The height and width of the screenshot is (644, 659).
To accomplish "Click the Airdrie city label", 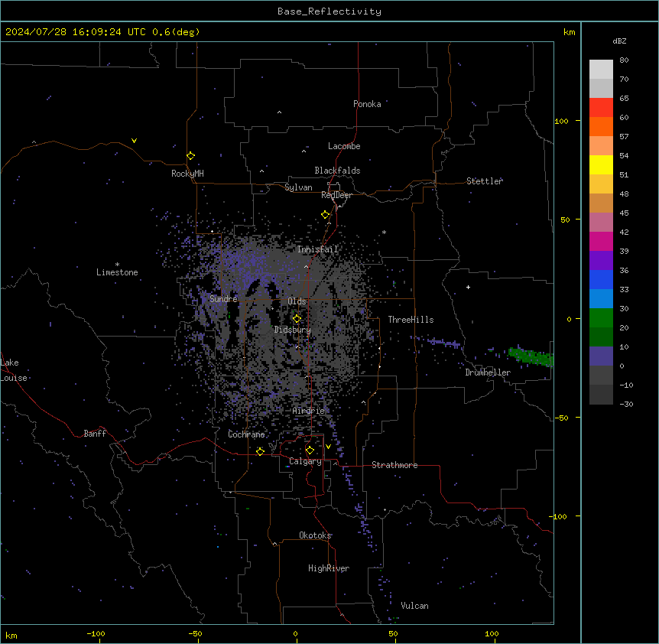I will coord(309,411).
